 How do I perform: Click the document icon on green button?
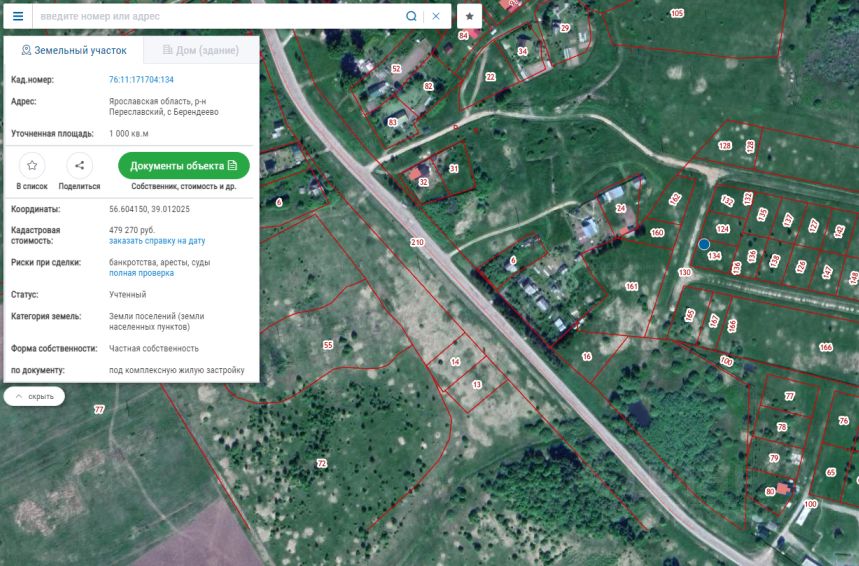[x=232, y=165]
